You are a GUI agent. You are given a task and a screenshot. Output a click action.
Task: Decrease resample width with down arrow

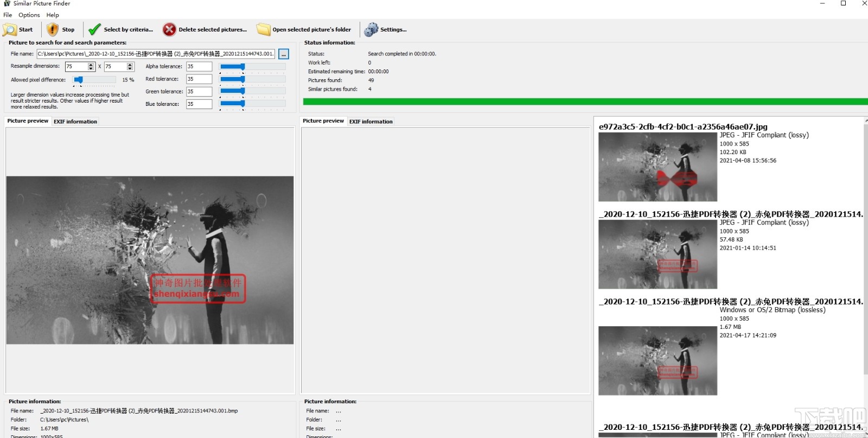[91, 69]
